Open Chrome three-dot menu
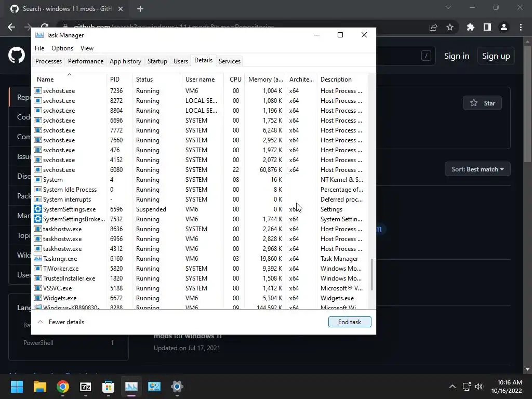Image resolution: width=532 pixels, height=399 pixels. pyautogui.click(x=521, y=27)
